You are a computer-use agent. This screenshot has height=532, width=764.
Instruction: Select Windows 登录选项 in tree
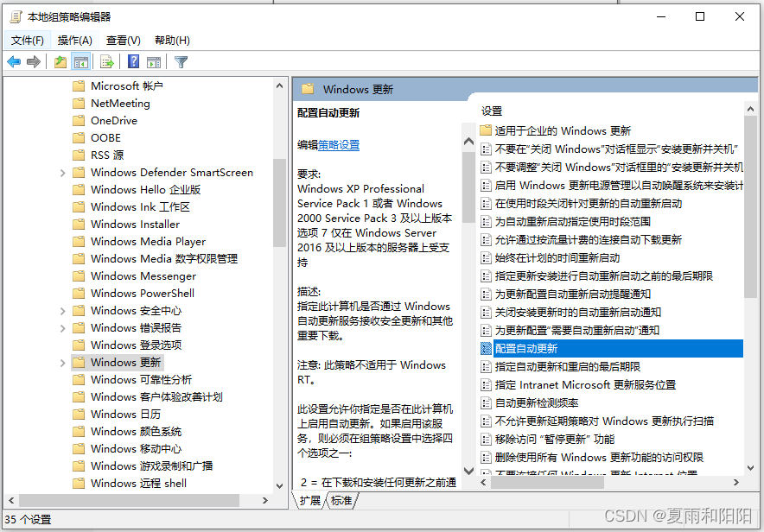click(x=137, y=345)
